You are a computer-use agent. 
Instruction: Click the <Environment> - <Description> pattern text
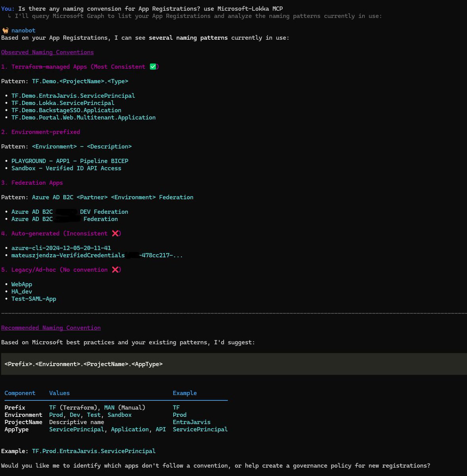point(82,146)
